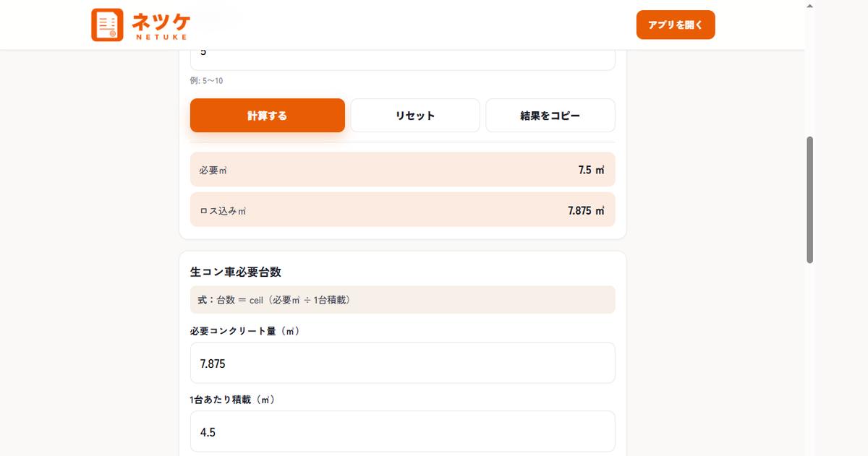Click the 生コン車必要台数 section heading
This screenshot has width=868, height=456.
pyautogui.click(x=236, y=272)
